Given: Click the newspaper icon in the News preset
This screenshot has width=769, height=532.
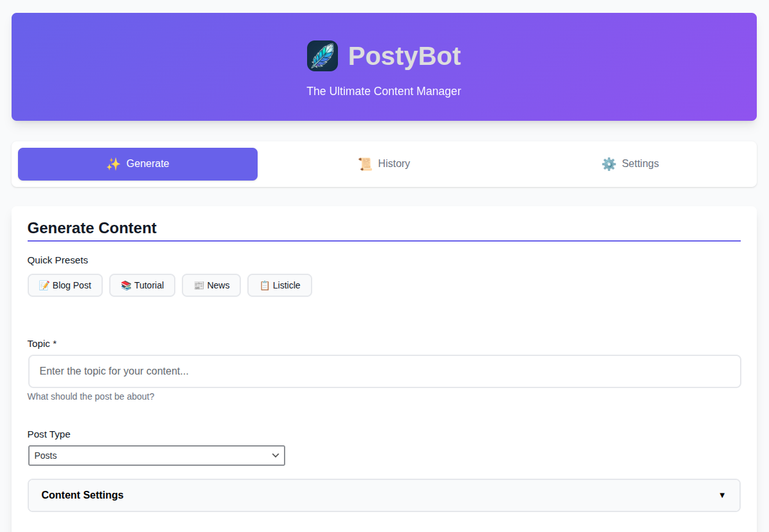Looking at the screenshot, I should tap(199, 285).
